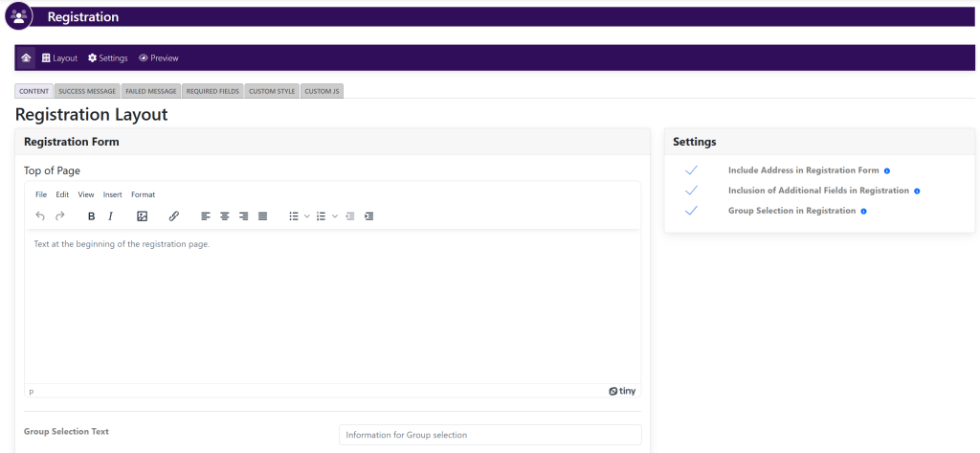The image size is (980, 453).
Task: Justify the text alignment
Action: coord(263,216)
